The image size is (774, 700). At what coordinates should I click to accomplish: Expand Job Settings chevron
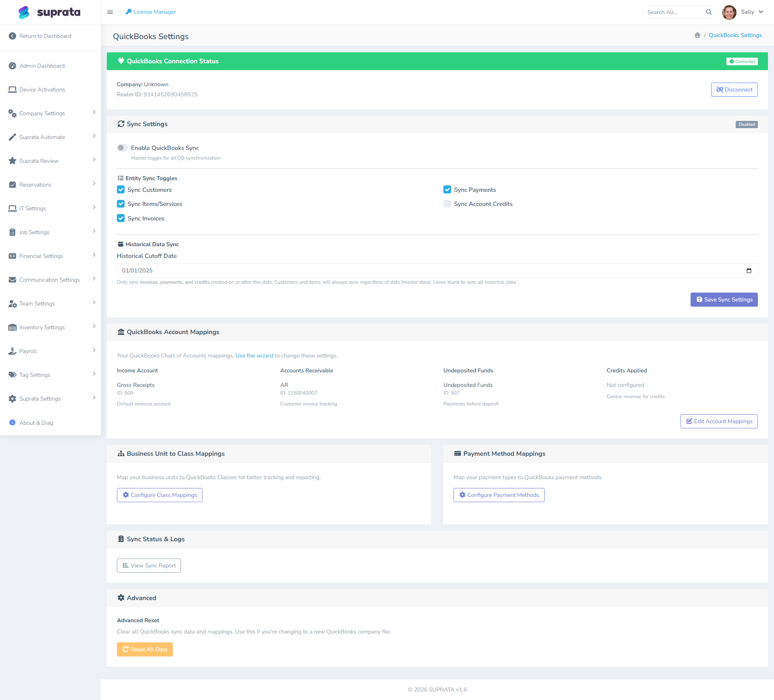click(x=94, y=231)
